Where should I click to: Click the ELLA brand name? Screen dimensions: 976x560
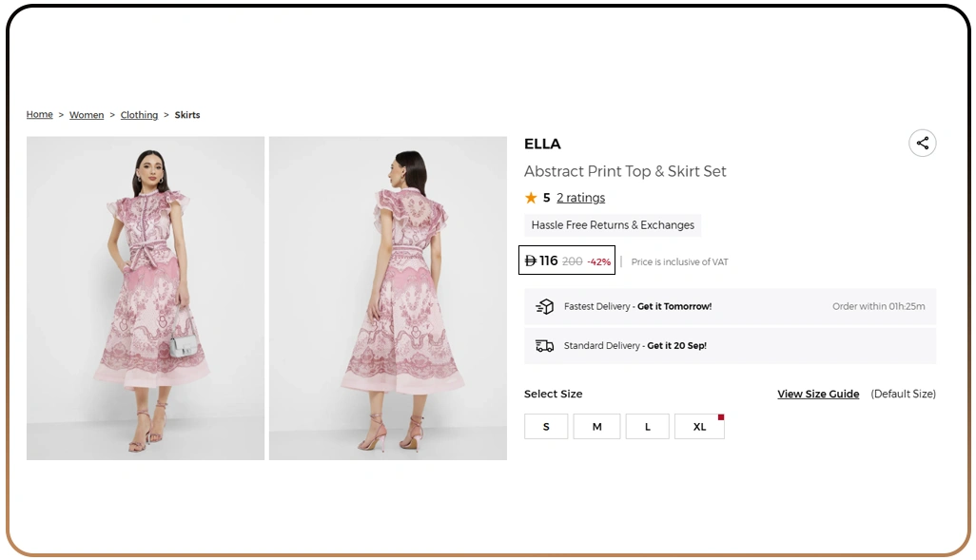click(x=542, y=144)
